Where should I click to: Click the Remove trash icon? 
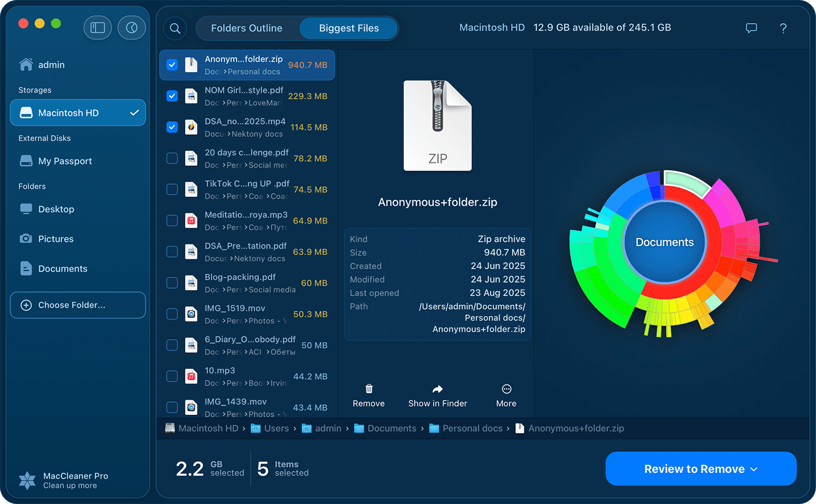click(x=369, y=389)
